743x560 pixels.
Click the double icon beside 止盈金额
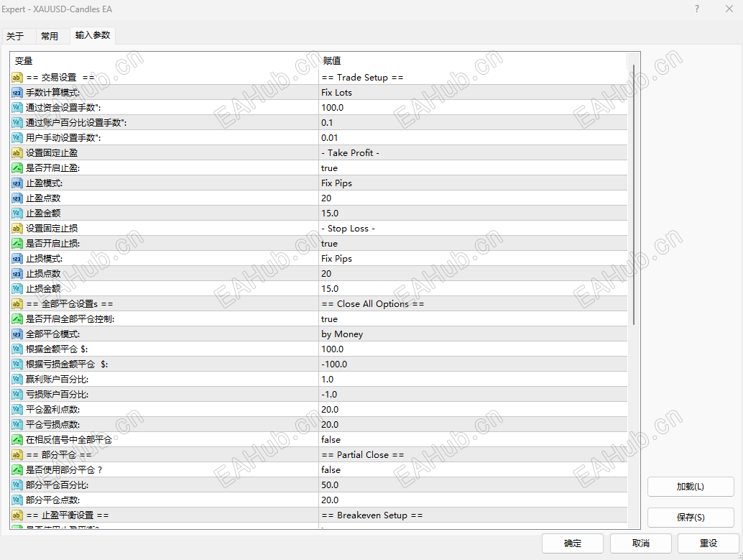click(x=17, y=214)
